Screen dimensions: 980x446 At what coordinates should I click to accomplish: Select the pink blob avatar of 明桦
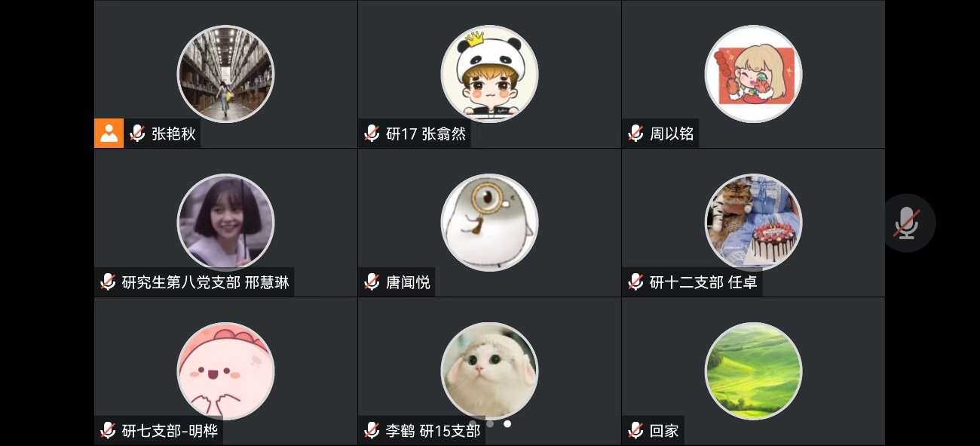click(225, 371)
